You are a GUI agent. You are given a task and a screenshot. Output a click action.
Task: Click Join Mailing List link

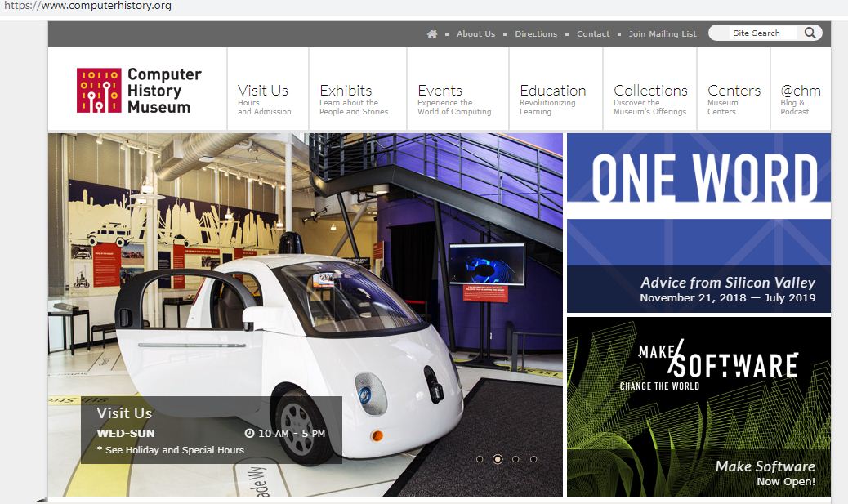click(663, 34)
